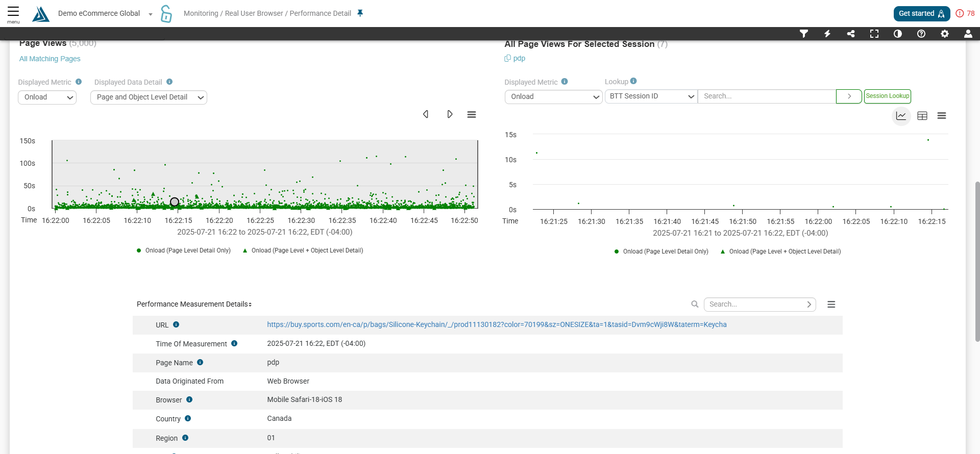Toggle left legend Onload Page Level Detail Only
This screenshot has height=454, width=980.
(184, 250)
